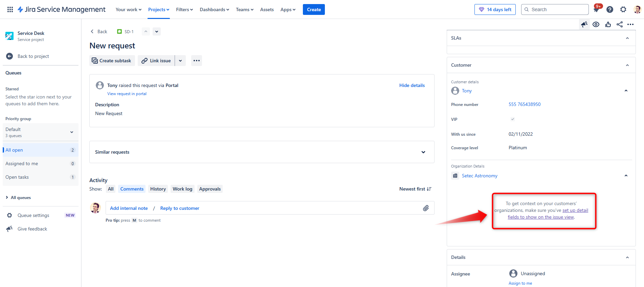Image resolution: width=644 pixels, height=287 pixels.
Task: Click the give feedback megaphone icon in the issue toolbar
Action: coord(584,24)
